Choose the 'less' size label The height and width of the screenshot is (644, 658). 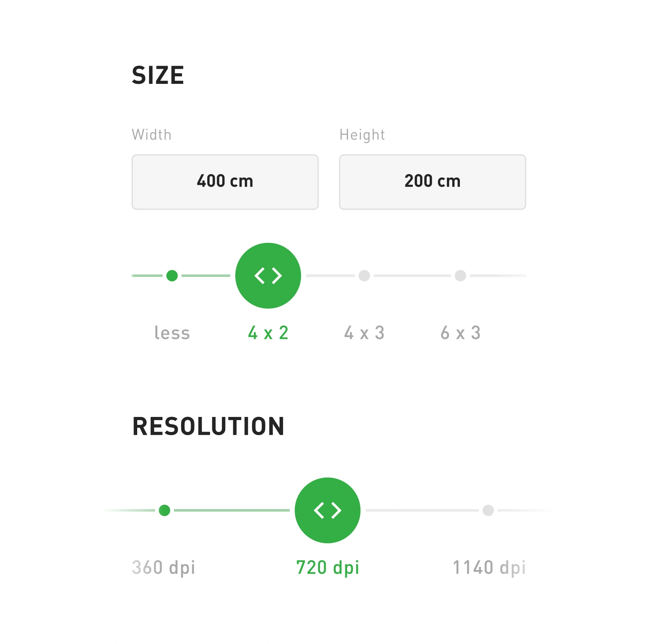[172, 333]
